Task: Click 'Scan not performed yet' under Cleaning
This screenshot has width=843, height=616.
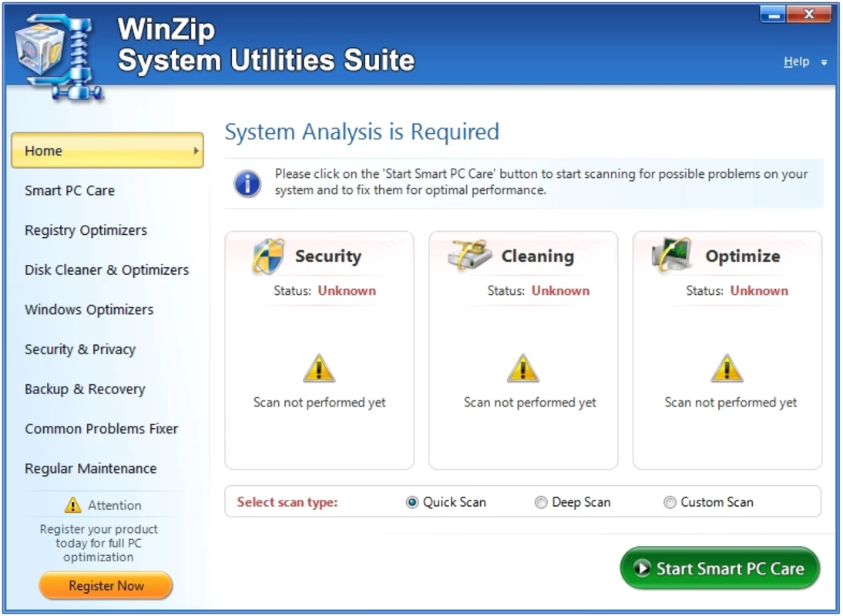Action: pyautogui.click(x=530, y=402)
